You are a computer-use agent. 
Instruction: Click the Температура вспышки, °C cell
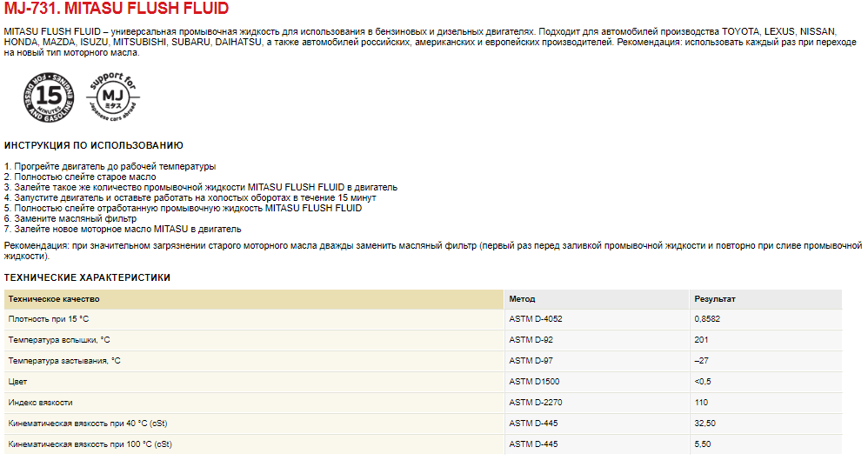coord(254,340)
